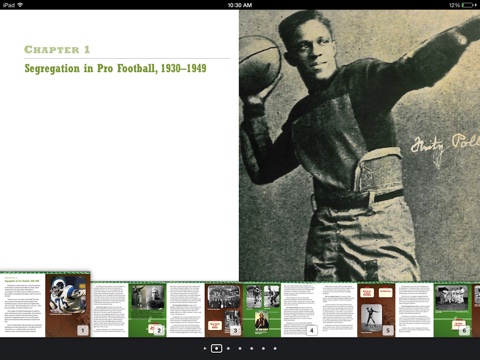This screenshot has width=480, height=360.
Task: Tap the 'Chapter 1' heading
Action: [x=57, y=50]
